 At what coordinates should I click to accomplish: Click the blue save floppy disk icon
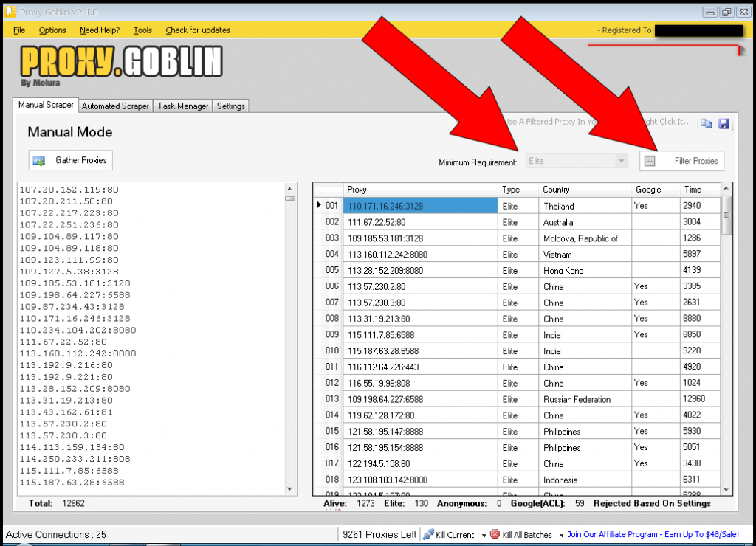tap(724, 124)
